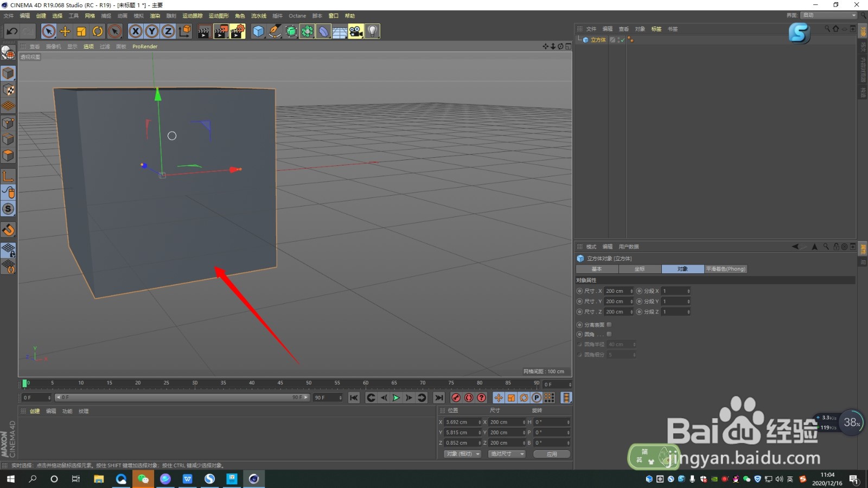This screenshot has width=868, height=488.
Task: Select the Rotate tool
Action: [x=98, y=31]
